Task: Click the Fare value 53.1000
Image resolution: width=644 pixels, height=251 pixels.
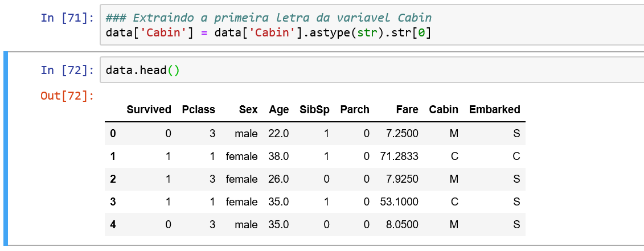Action: pos(399,201)
